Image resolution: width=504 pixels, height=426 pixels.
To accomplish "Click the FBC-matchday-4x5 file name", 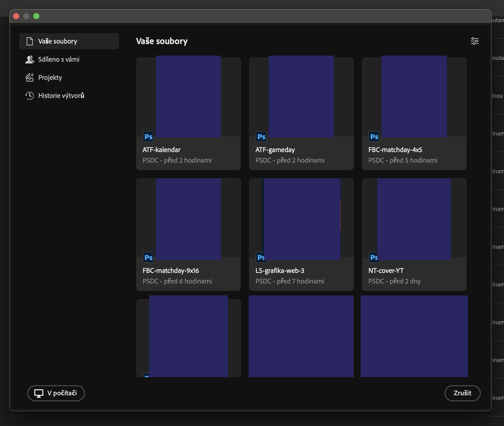I will (x=395, y=150).
